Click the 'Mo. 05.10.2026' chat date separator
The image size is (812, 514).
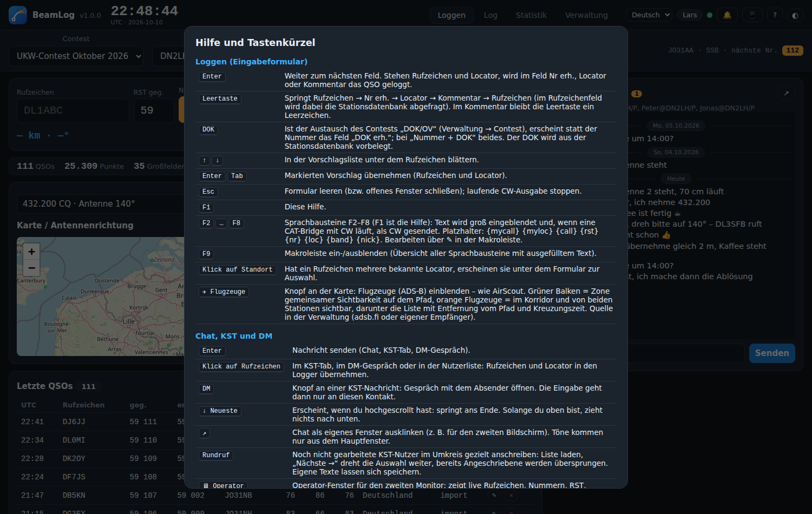coord(676,126)
